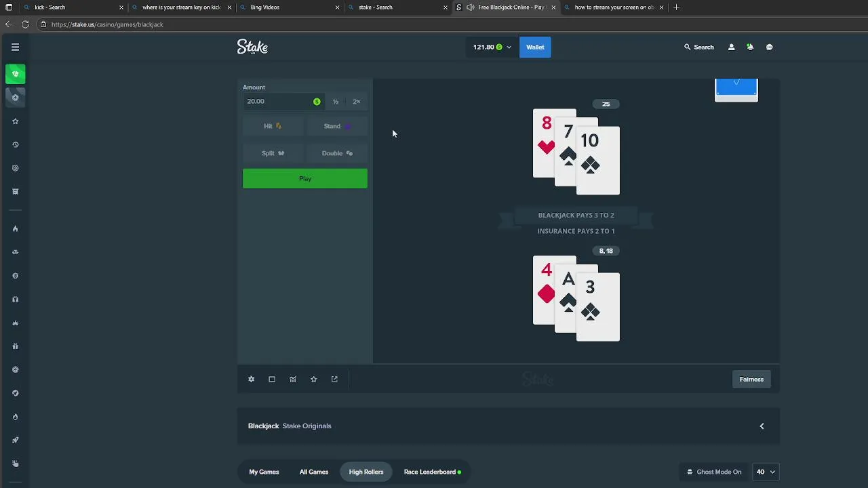Screen dimensions: 868x488
Task: Open the Race Leaderboard tab
Action: point(432,472)
